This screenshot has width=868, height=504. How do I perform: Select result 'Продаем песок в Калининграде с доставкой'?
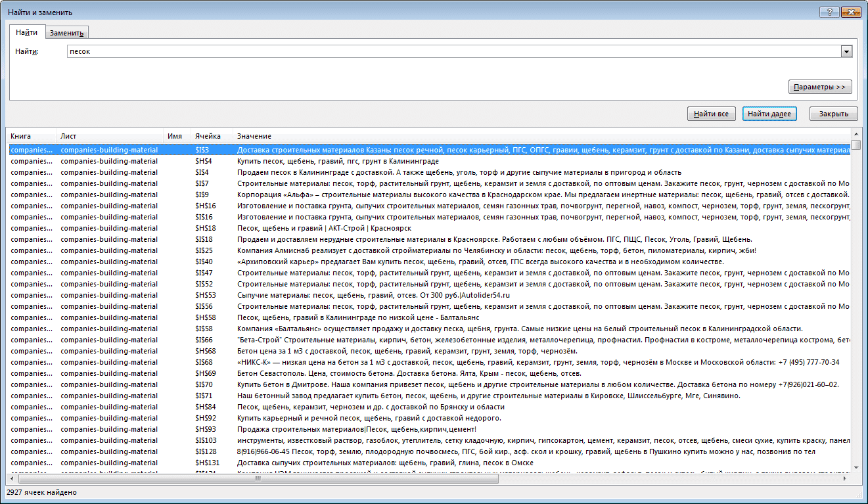(x=428, y=172)
